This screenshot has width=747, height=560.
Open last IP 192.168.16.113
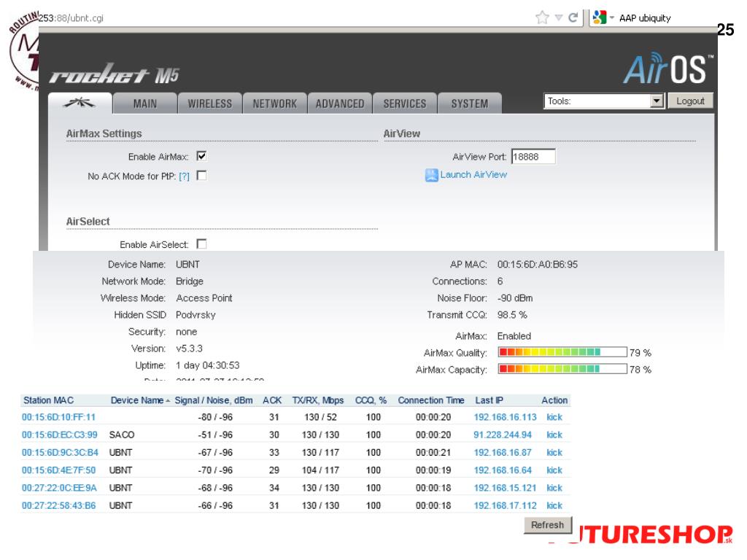(505, 417)
